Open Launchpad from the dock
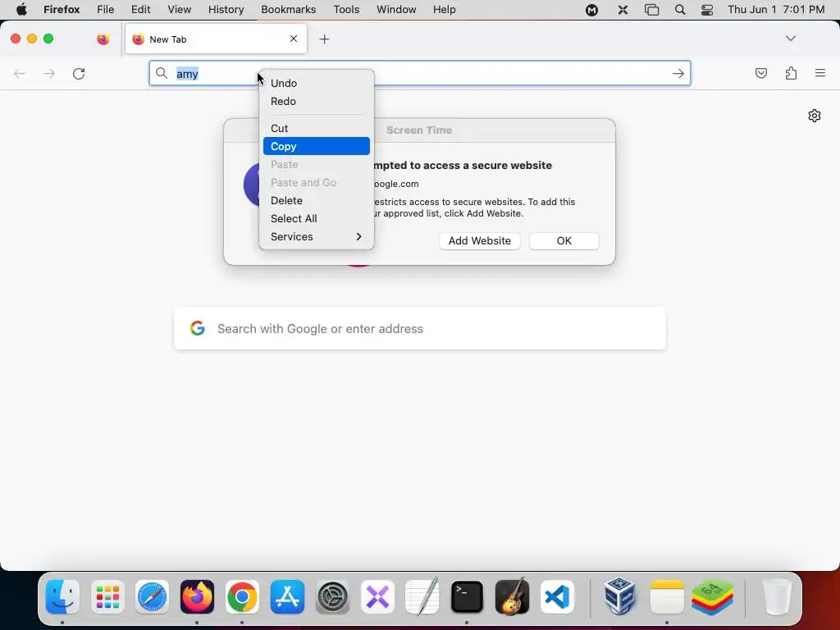Screen dimensions: 840x630 coord(107,596)
